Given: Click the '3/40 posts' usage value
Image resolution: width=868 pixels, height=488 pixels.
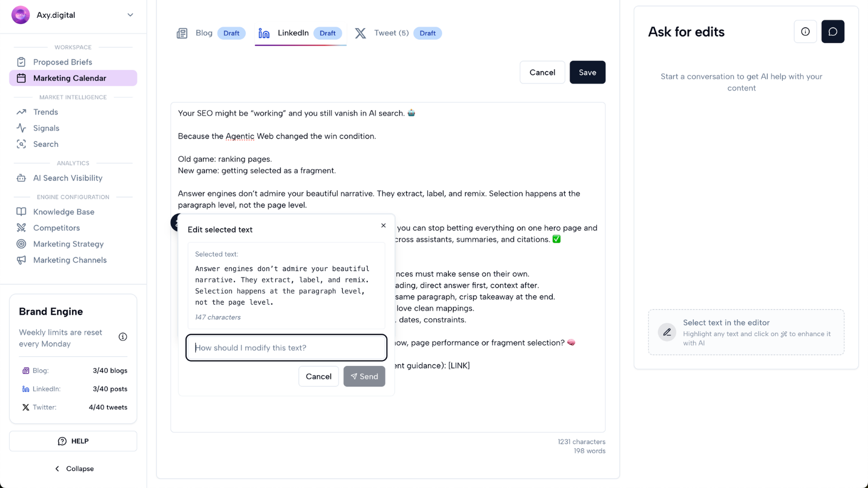Looking at the screenshot, I should (x=110, y=389).
